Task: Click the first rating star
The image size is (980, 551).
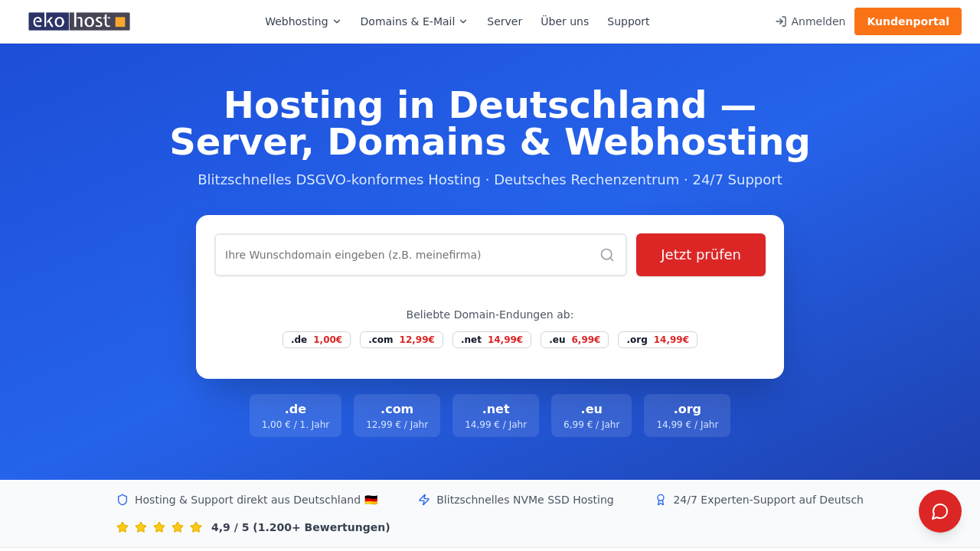Action: point(122,527)
